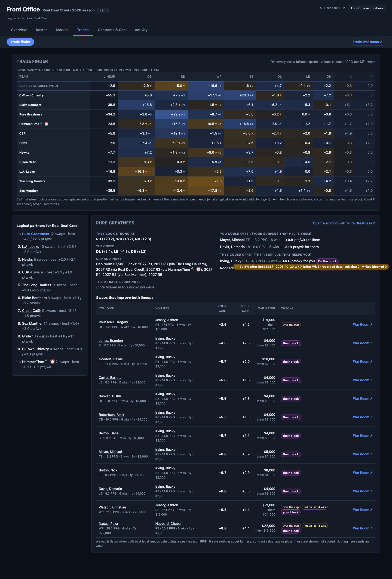Click Davis, Demario in your offer list
The image size is (392, 579).
coord(232,247)
